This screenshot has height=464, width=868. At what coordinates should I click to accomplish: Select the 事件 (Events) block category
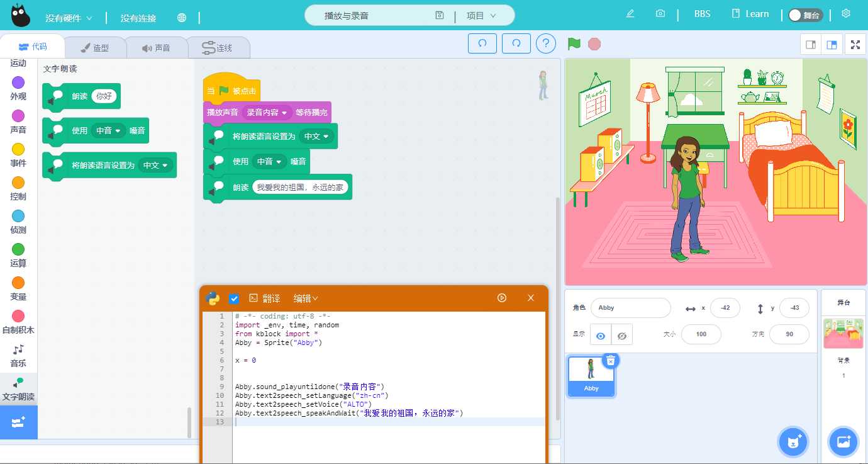18,155
